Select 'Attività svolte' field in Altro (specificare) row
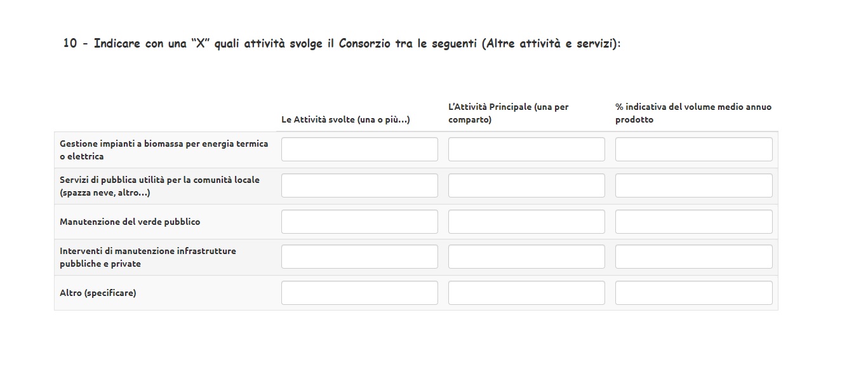868x369 pixels. pos(359,293)
